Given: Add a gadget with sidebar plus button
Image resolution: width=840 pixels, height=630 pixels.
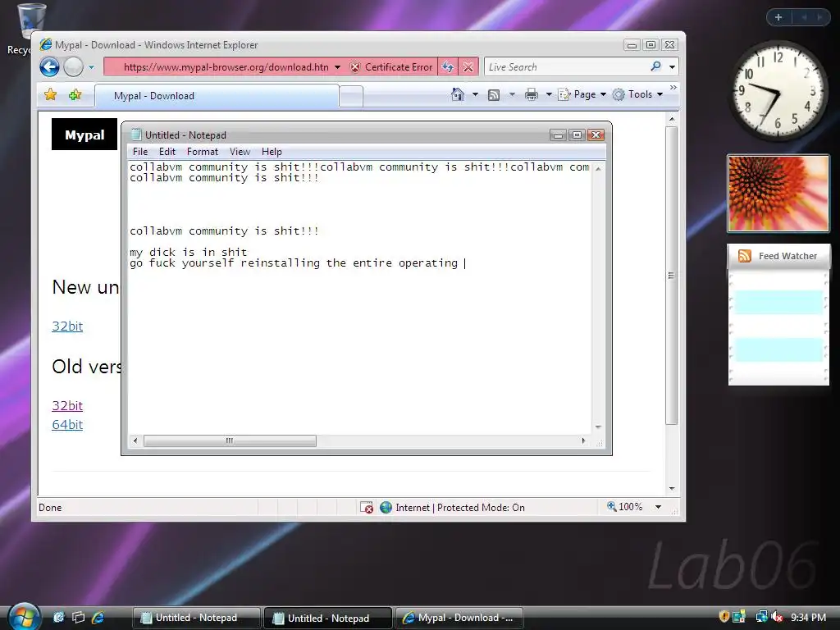Looking at the screenshot, I should 778,17.
